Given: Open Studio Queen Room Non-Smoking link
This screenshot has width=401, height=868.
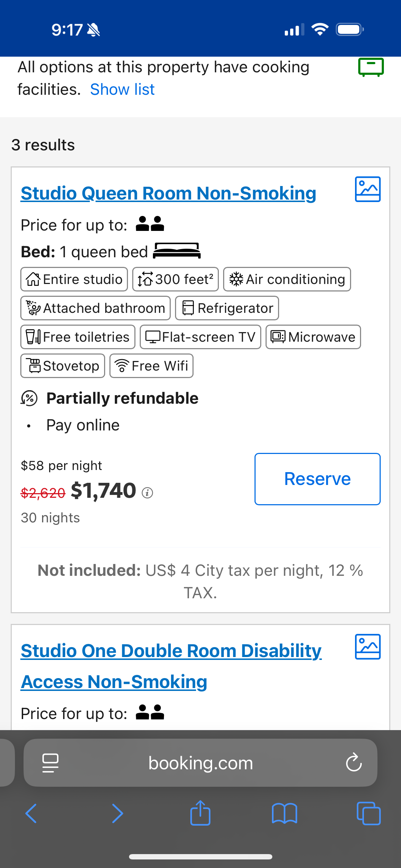Looking at the screenshot, I should click(168, 193).
